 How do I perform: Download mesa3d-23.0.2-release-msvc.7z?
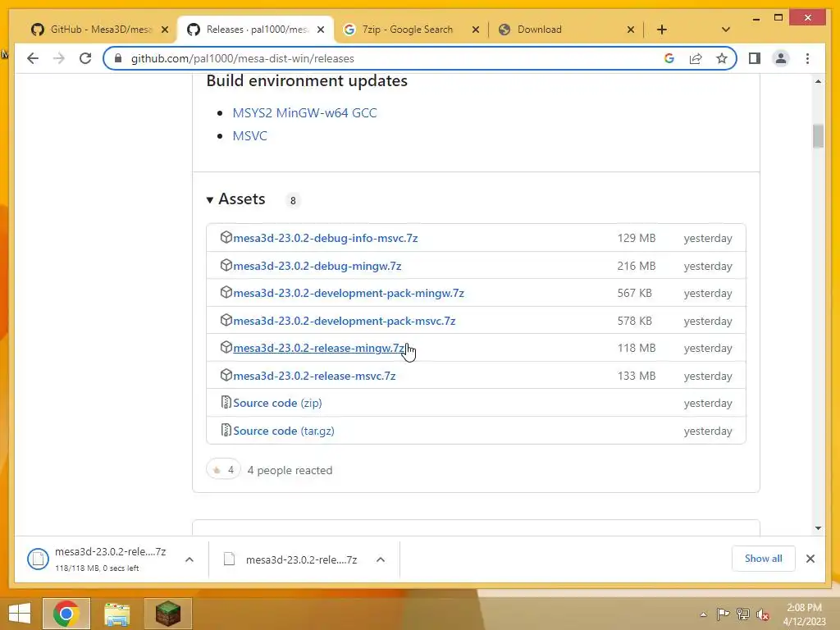coord(314,376)
